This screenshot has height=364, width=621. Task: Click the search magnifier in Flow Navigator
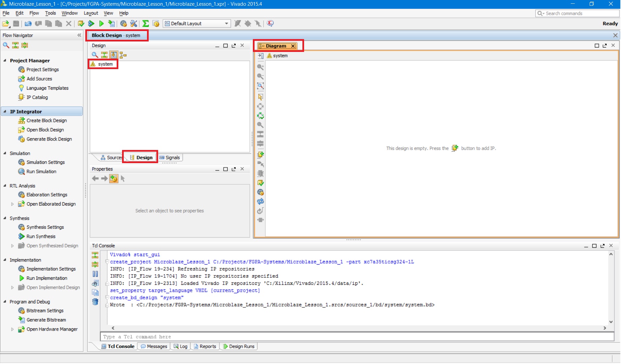[x=6, y=45]
